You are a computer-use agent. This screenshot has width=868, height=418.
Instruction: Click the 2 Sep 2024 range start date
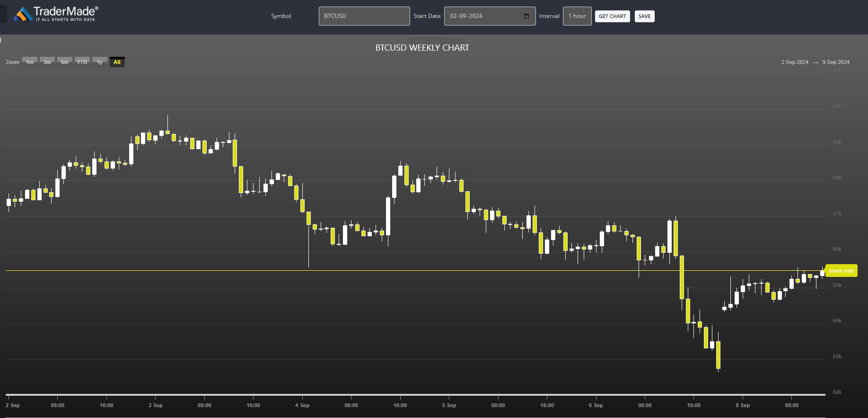pos(795,62)
